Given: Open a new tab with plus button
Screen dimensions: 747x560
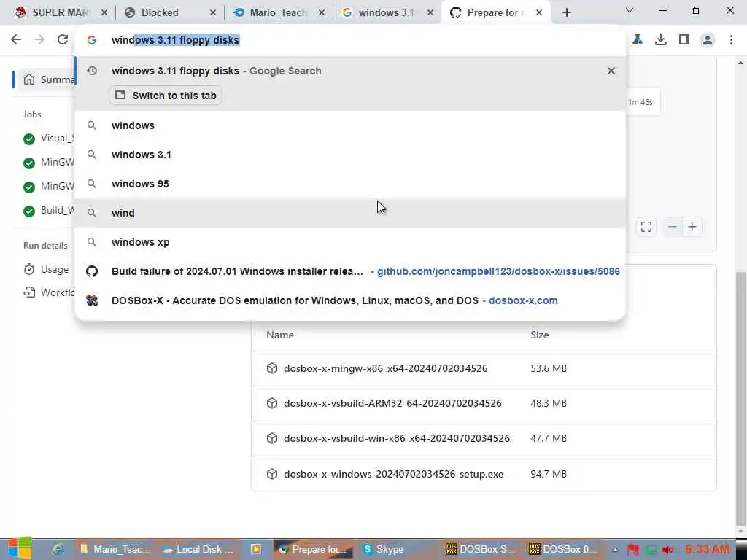Looking at the screenshot, I should pyautogui.click(x=566, y=12).
